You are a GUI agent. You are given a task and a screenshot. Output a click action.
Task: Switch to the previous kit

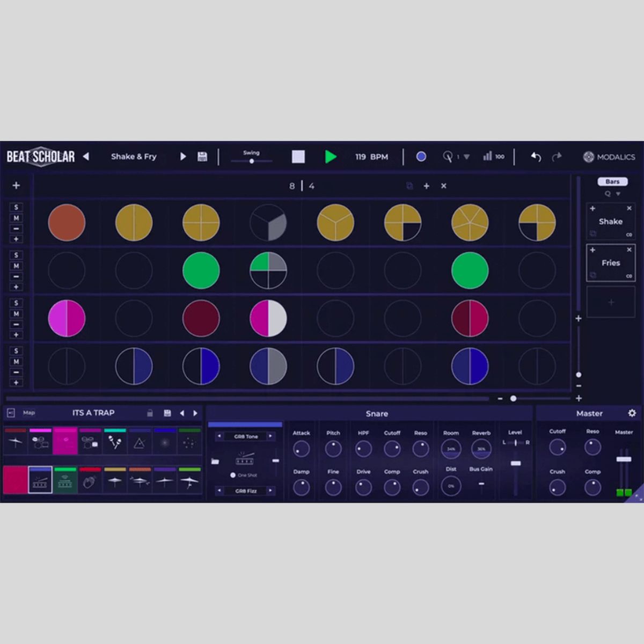[182, 413]
